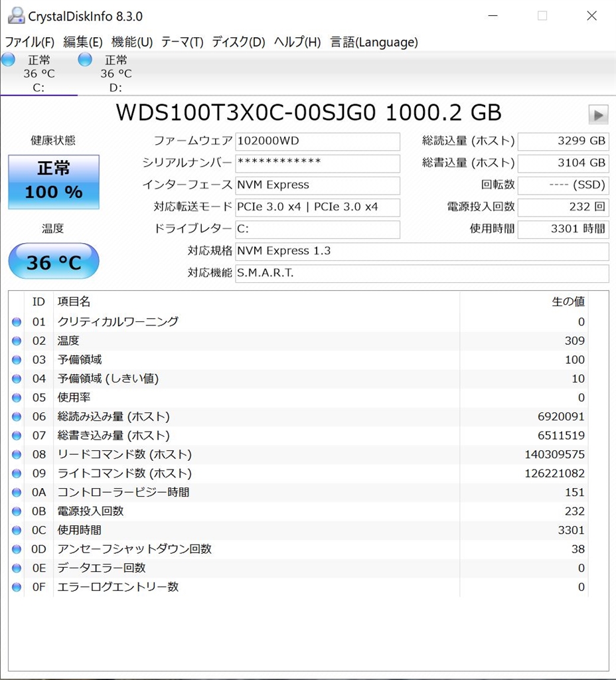Open the 言語(Language) menu
The height and width of the screenshot is (680, 616).
(x=374, y=42)
